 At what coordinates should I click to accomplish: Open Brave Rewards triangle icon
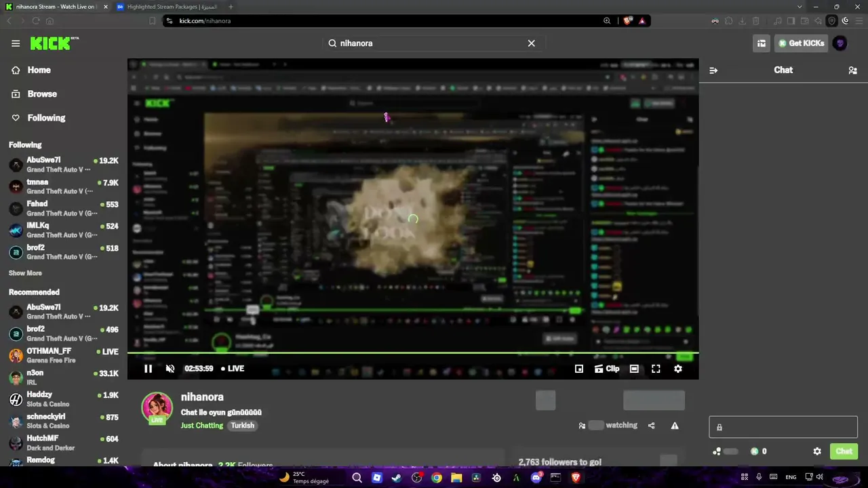pos(642,21)
